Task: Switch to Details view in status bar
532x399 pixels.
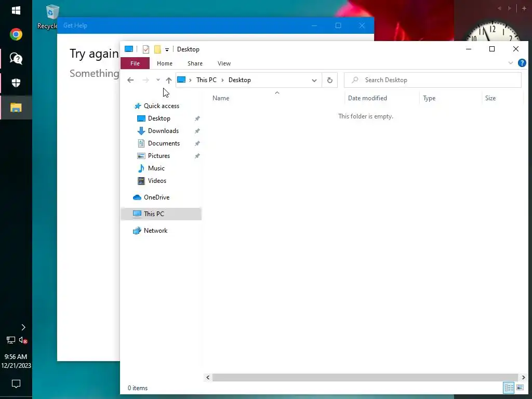Action: coord(509,388)
